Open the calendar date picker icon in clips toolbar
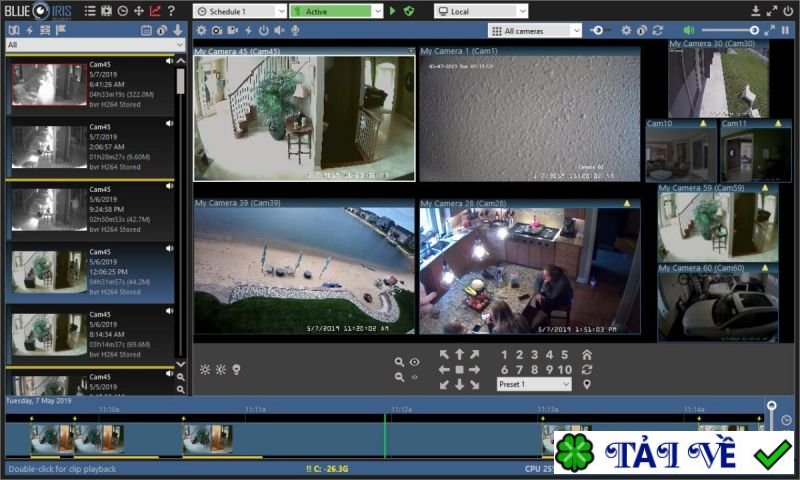This screenshot has width=800, height=480. 146,30
